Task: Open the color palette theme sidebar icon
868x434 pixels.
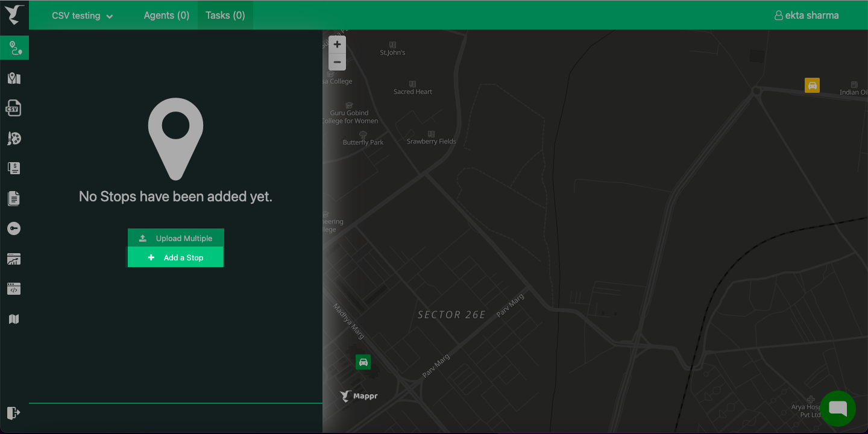Action: click(x=14, y=139)
